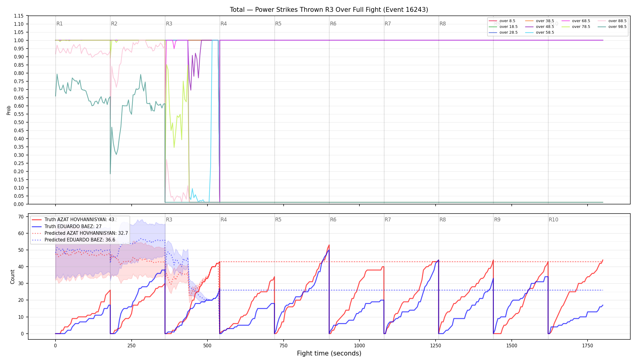This screenshot has width=637, height=364.
Task: Click the R4 round marker in top chart
Action: point(224,24)
